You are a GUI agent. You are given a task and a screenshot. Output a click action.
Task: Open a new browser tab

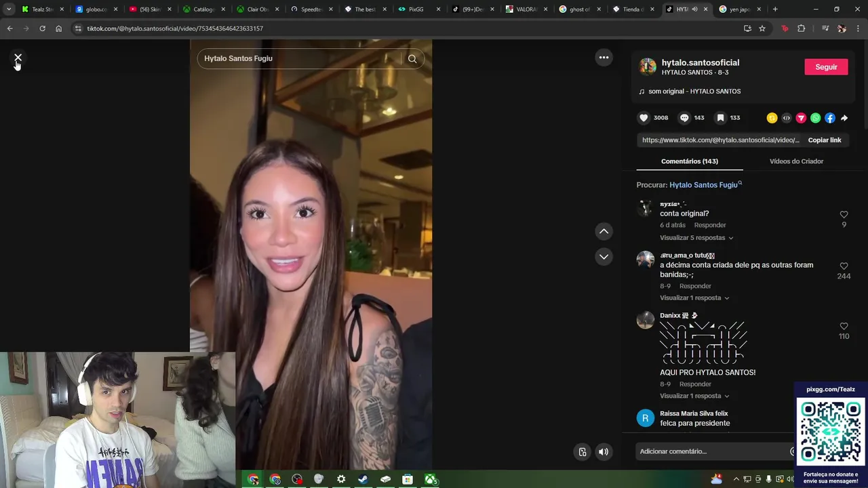point(775,9)
